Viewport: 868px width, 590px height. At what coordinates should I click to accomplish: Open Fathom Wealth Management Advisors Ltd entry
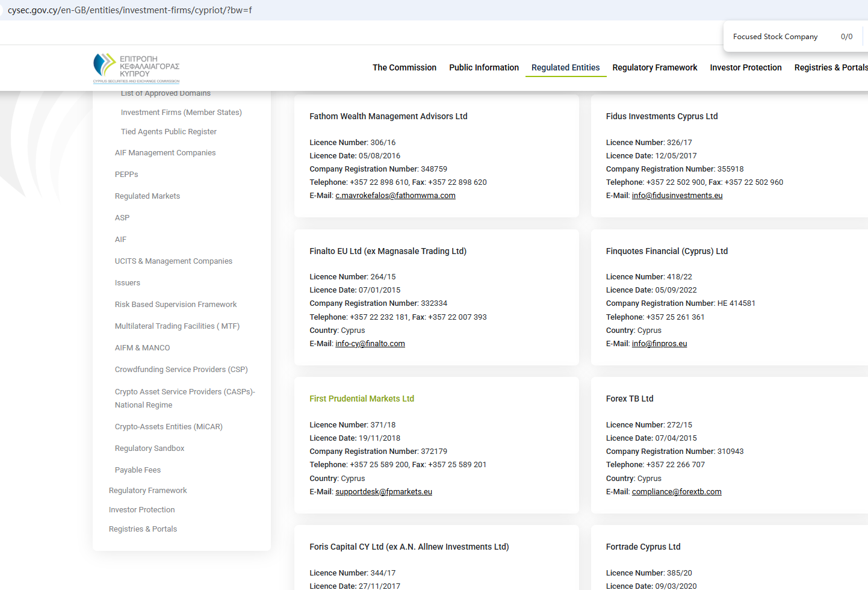[388, 116]
